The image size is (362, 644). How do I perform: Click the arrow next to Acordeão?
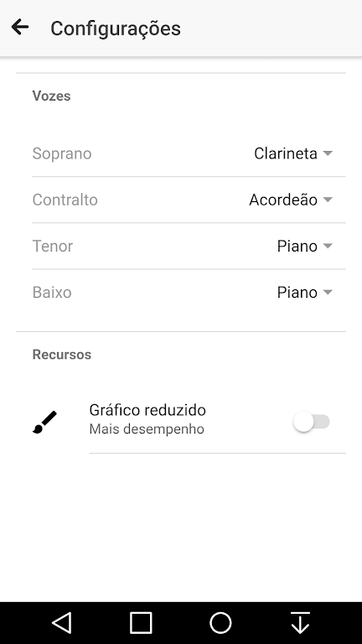click(328, 200)
